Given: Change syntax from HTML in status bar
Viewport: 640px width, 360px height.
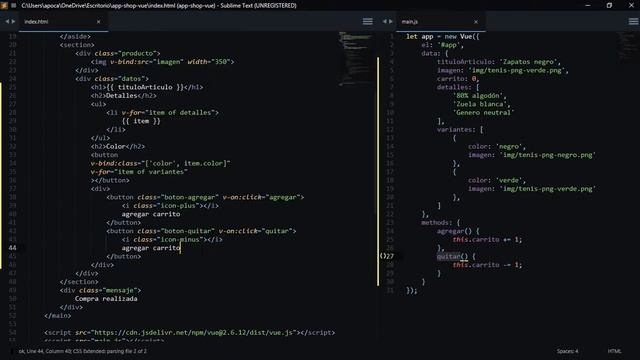Looking at the screenshot, I should click(614, 351).
